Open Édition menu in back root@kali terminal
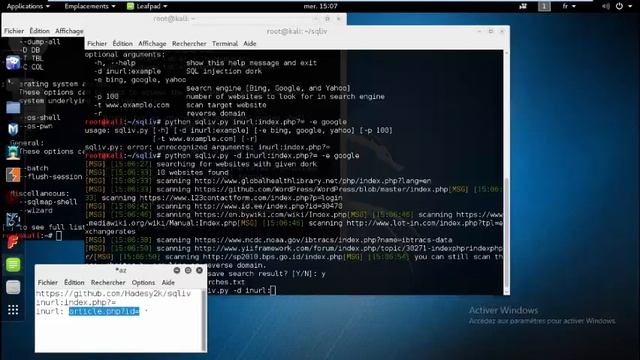640x360 pixels. click(40, 31)
